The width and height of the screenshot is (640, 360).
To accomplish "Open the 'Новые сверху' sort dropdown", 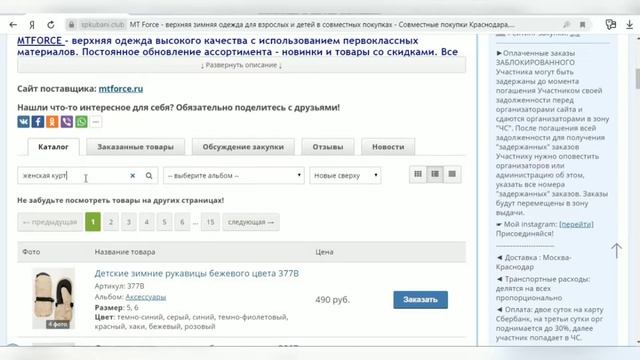I will click(345, 176).
